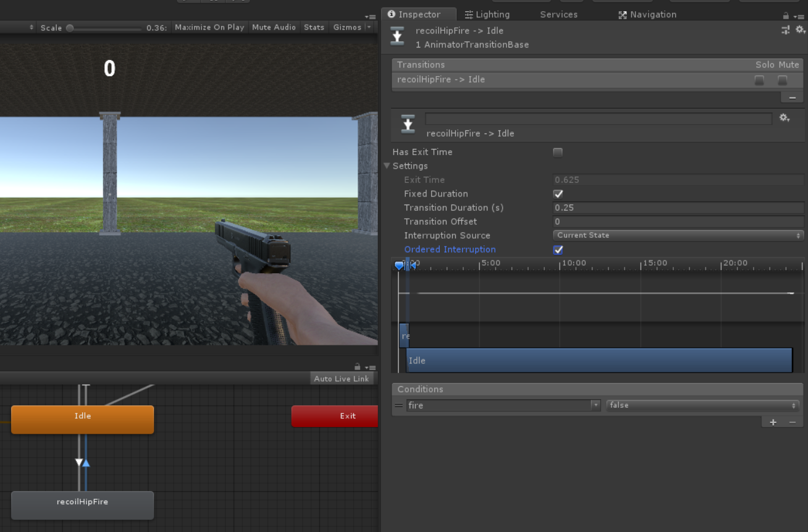Select recoilHipFire -> Idle transition row
Viewport: 808px width, 532px height.
pyautogui.click(x=597, y=80)
